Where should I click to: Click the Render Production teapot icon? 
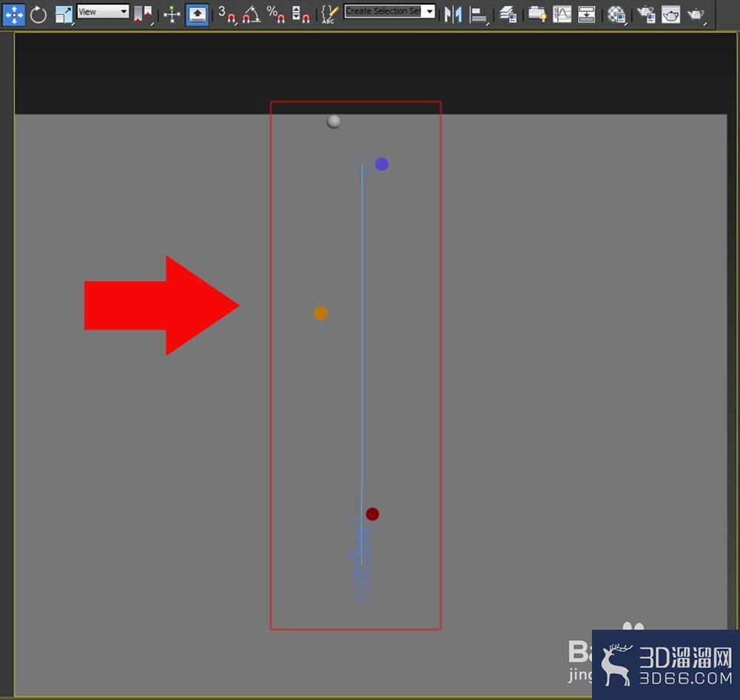coord(696,15)
